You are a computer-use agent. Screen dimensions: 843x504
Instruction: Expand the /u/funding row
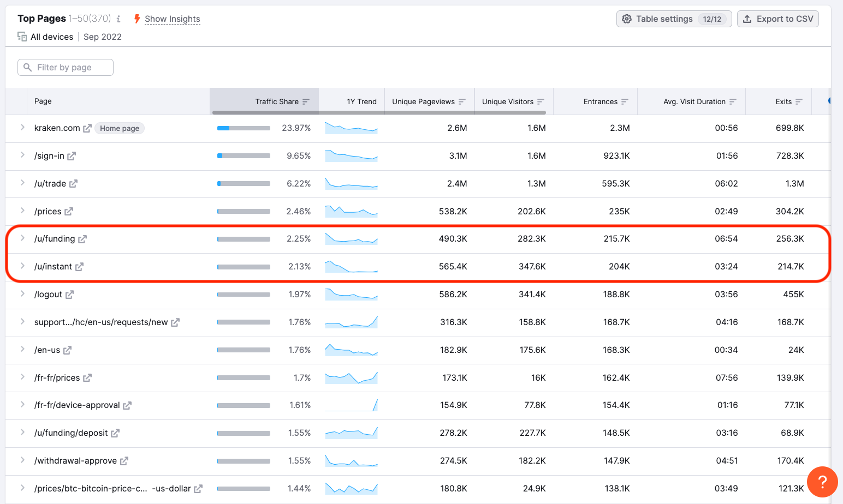click(x=22, y=238)
